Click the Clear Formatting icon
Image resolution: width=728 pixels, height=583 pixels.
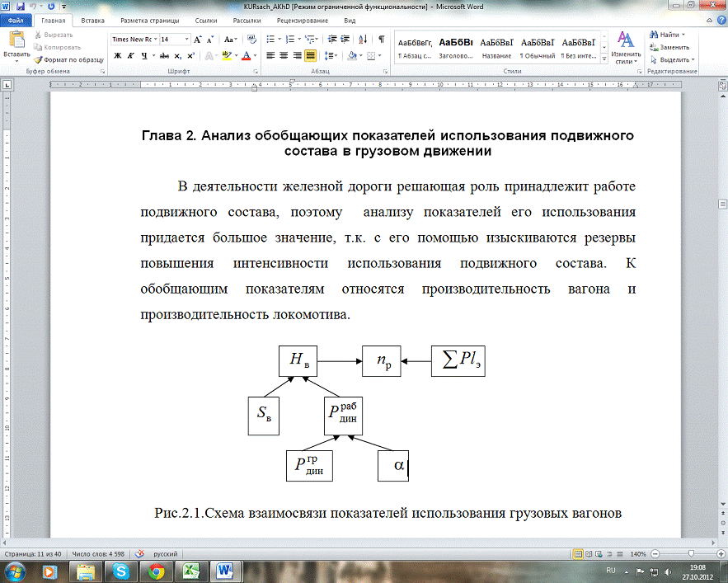[x=251, y=40]
